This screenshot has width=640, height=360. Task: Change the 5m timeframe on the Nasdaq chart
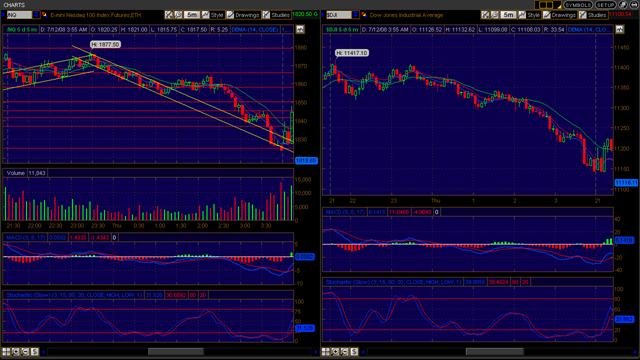[x=191, y=15]
